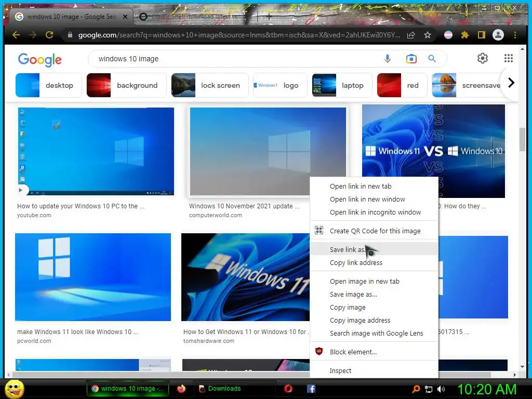The height and width of the screenshot is (399, 532).
Task: Click the page vertical scrollbar thumb
Action: pos(522,139)
